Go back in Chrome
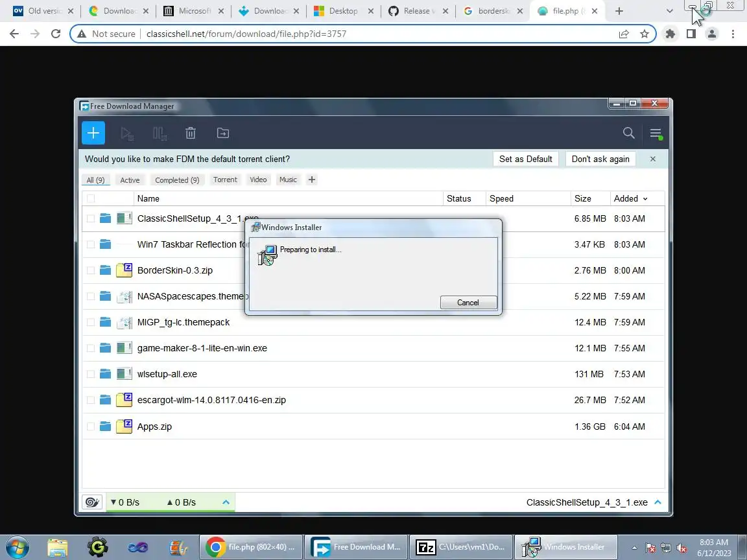The width and height of the screenshot is (747, 560). tap(14, 34)
